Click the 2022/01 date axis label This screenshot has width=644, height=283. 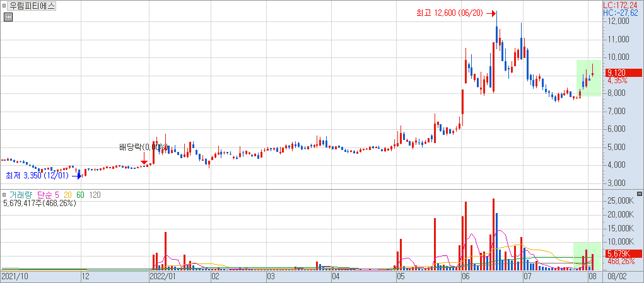point(163,277)
